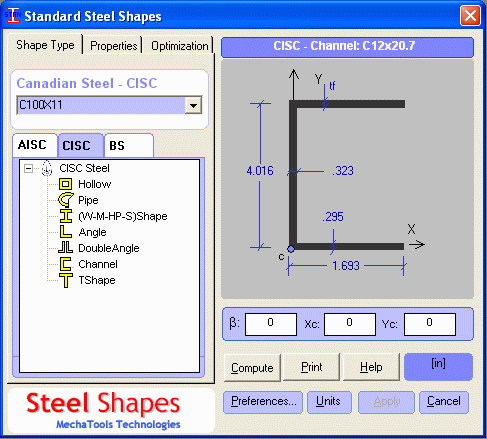Toggle the [in] units indicator button
The width and height of the screenshot is (487, 439).
[438, 367]
